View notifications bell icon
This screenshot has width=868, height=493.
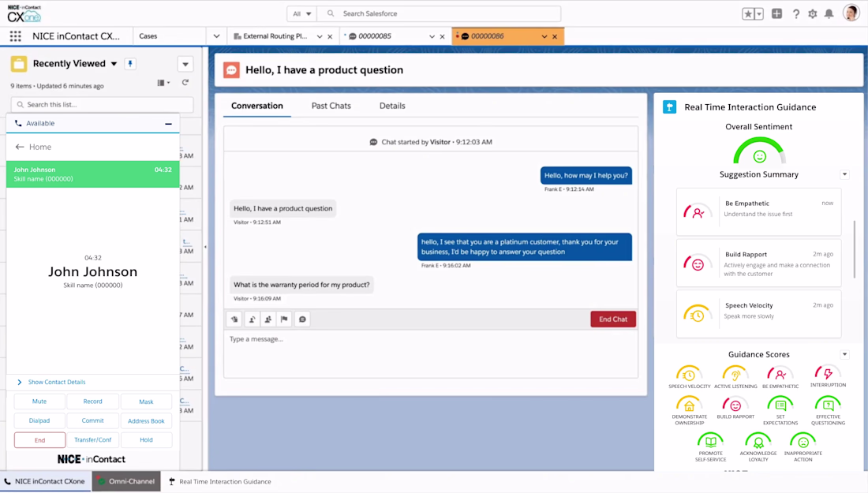829,14
